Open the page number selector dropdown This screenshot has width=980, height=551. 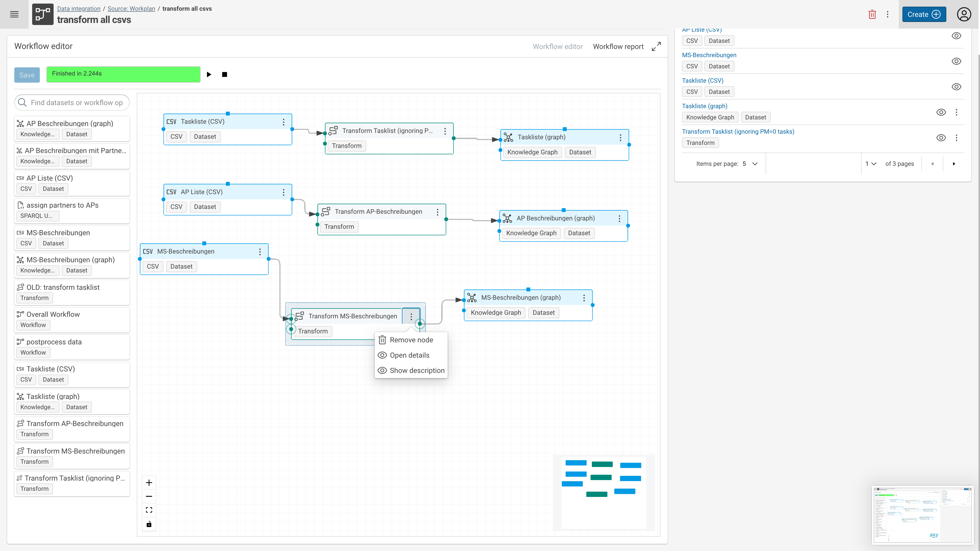coord(871,164)
